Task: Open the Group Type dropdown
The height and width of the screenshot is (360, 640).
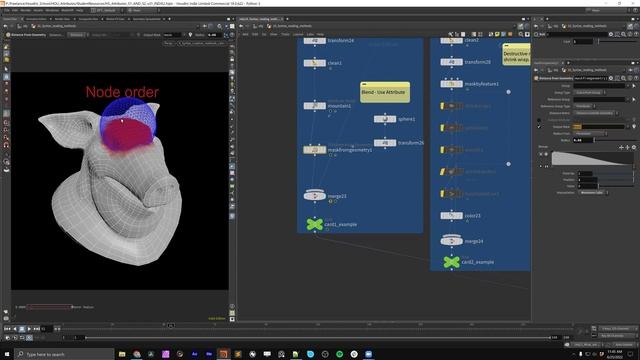Action: [590, 93]
